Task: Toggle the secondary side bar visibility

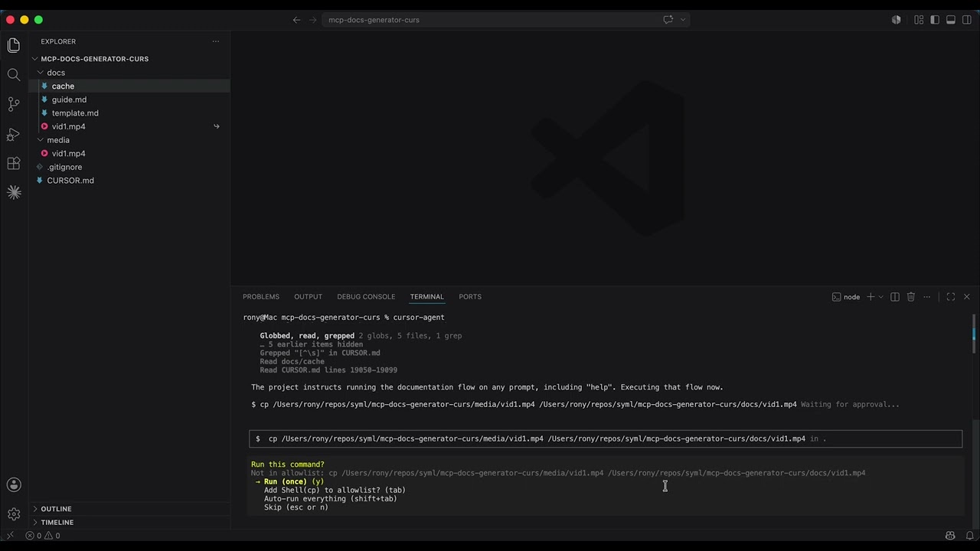Action: pos(967,20)
